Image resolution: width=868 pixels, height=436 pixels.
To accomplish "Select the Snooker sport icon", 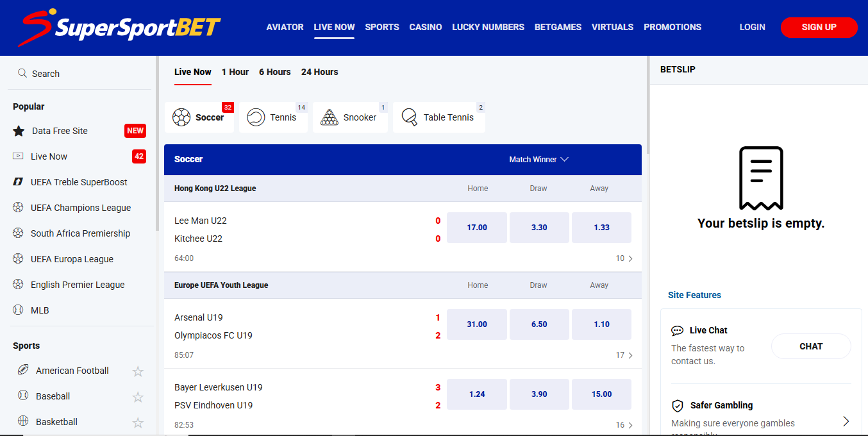I will [x=330, y=117].
